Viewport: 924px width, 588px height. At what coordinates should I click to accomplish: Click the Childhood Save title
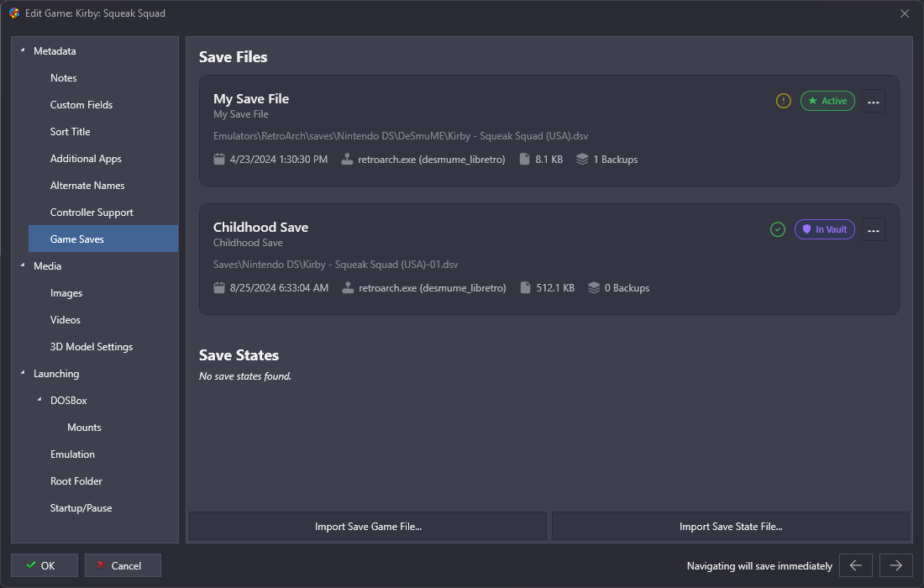tap(260, 228)
